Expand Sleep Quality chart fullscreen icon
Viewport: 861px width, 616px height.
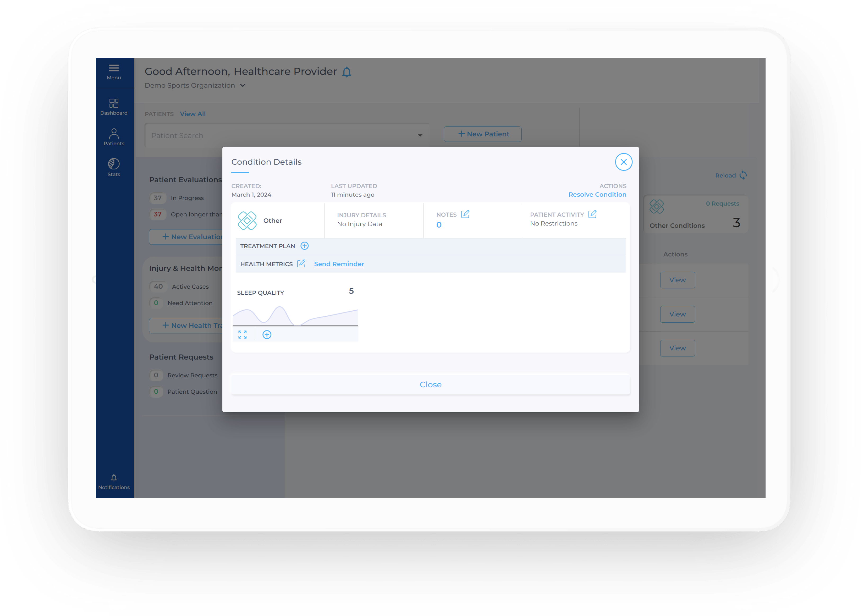click(242, 334)
